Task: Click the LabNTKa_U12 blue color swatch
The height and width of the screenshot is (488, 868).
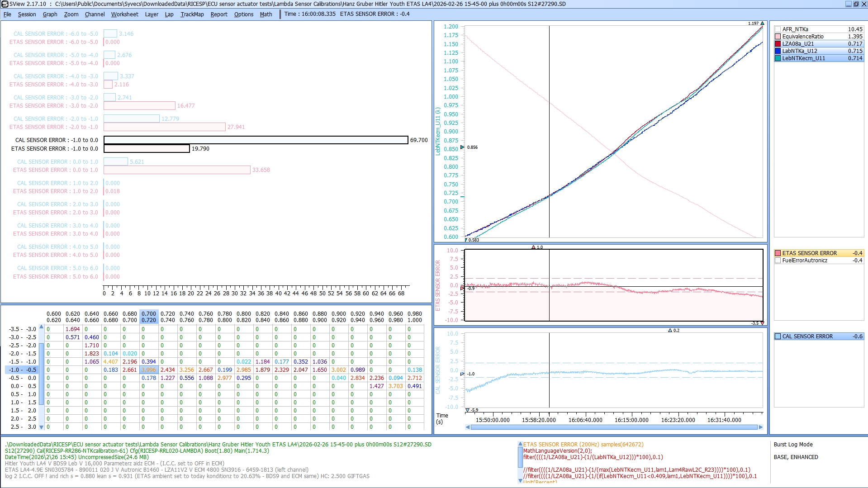Action: [778, 51]
